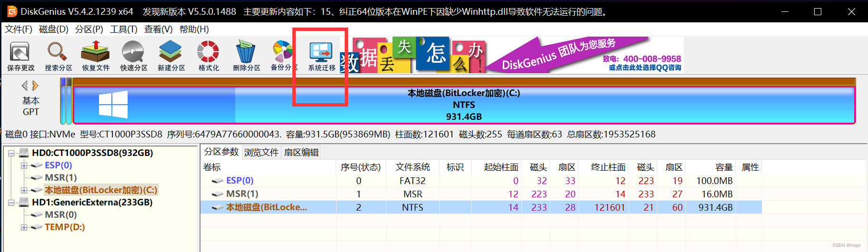Go to next disk with right arrow
Screen dimensions: 868x252
(35, 86)
